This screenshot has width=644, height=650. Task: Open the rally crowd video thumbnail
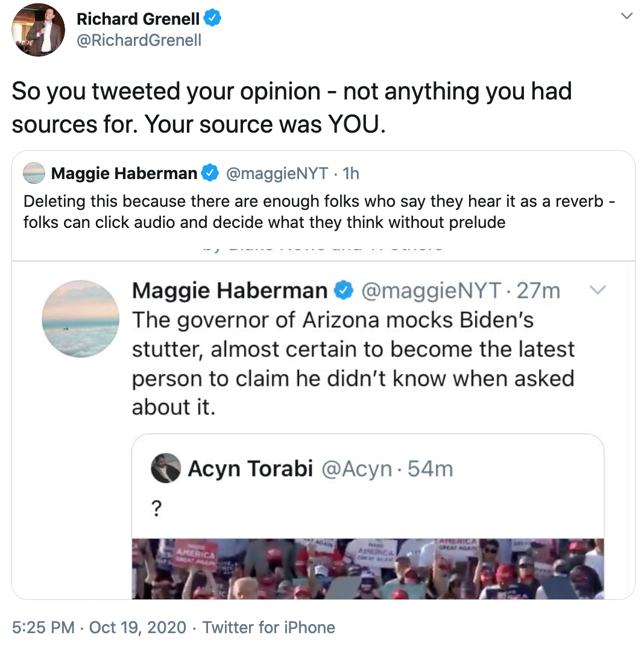pos(368,568)
